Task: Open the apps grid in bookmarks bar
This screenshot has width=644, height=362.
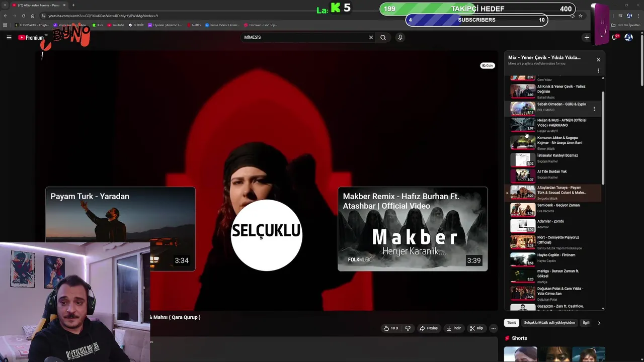Action: pyautogui.click(x=5, y=25)
